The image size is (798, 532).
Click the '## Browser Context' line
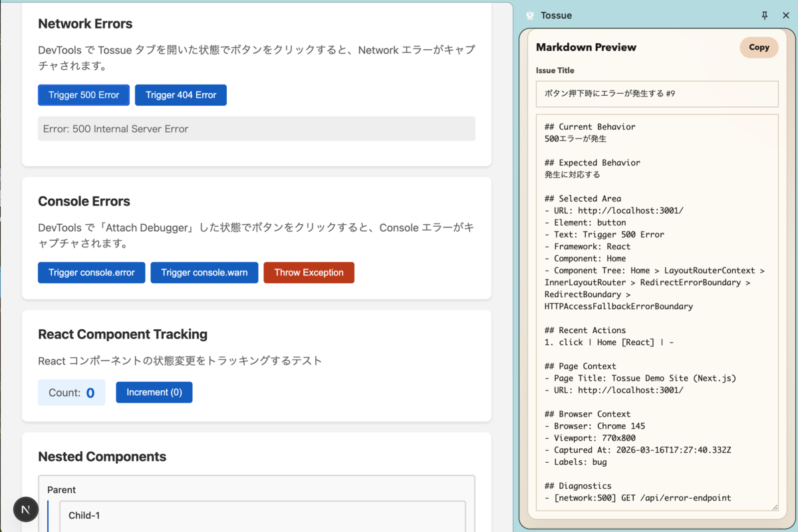click(x=588, y=414)
